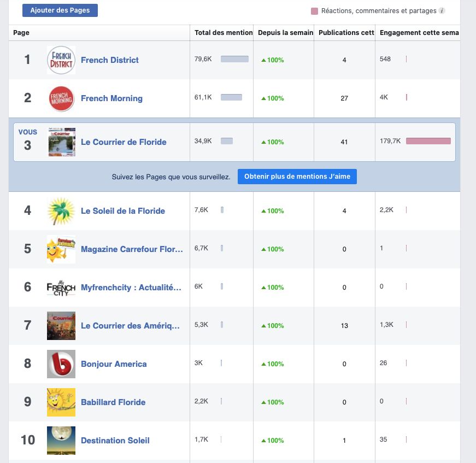This screenshot has width=476, height=463.
Task: Click the 61,1K total mentions value
Action: (x=203, y=97)
